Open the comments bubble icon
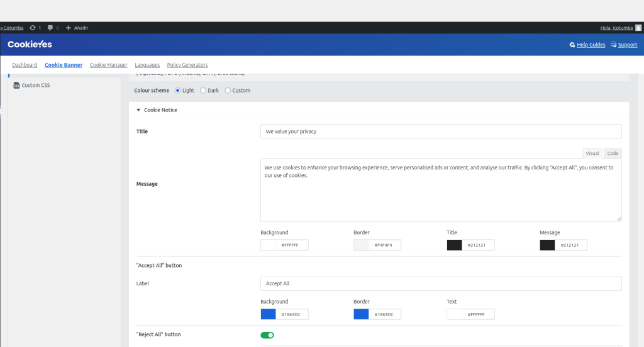This screenshot has height=347, width=644. click(50, 28)
